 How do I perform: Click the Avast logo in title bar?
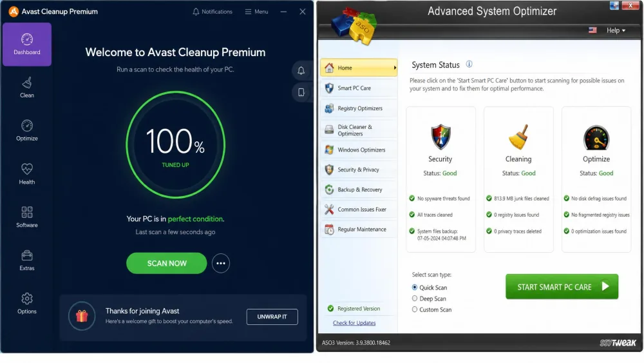14,12
